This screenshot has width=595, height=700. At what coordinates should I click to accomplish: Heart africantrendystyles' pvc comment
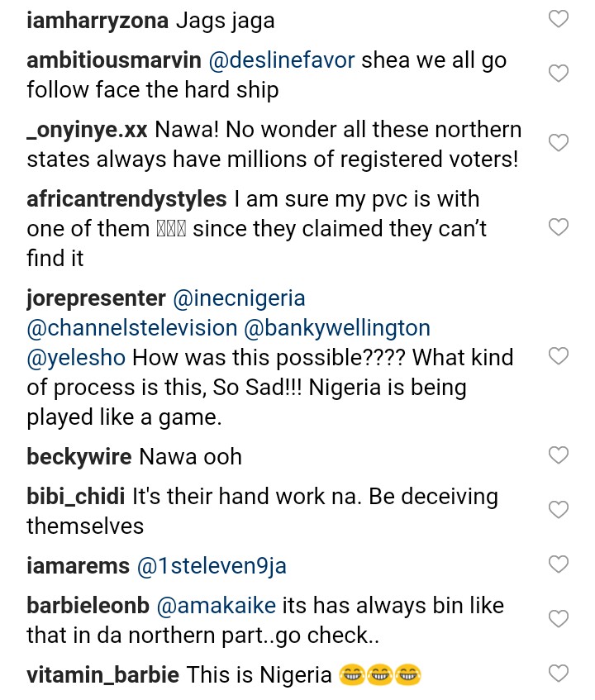559,226
